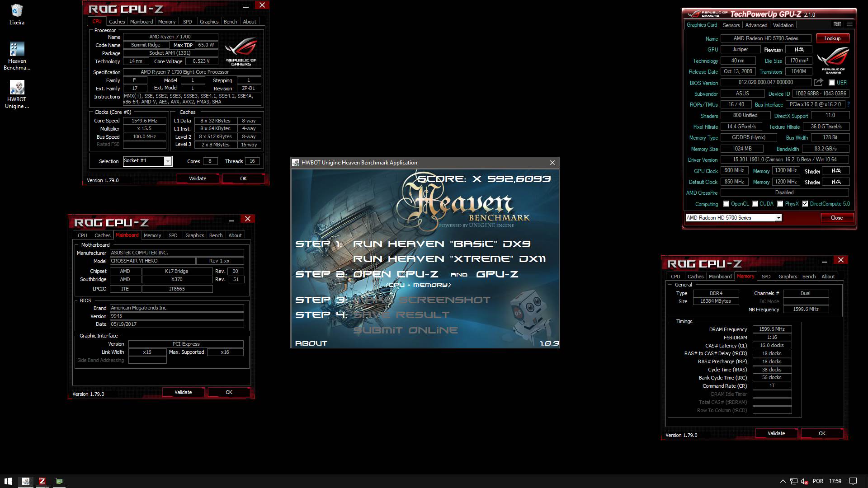Viewport: 868px width, 488px height.
Task: Switch to Sensors tab in GPU-Z
Action: pos(731,25)
